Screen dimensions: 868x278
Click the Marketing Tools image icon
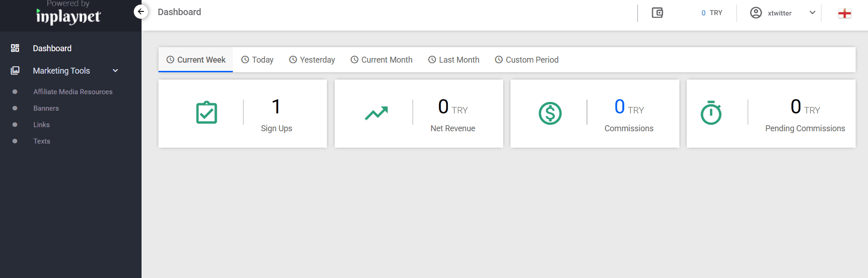(x=15, y=70)
